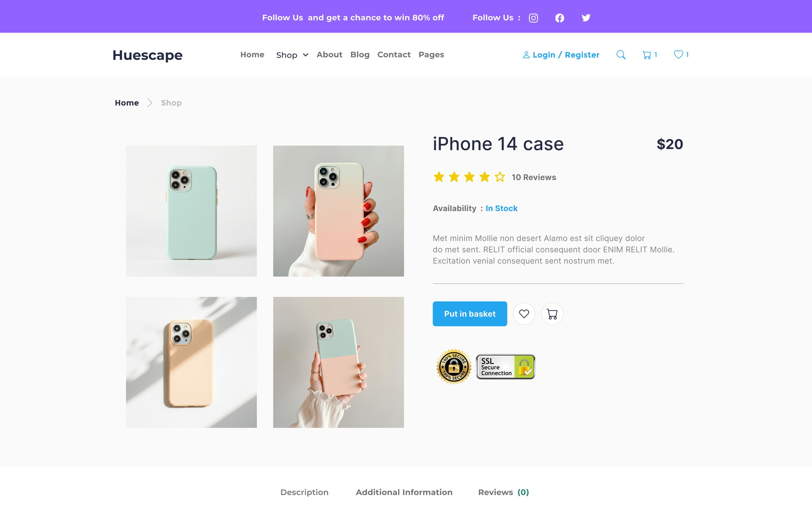The image size is (812, 508).
Task: Expand the Shop dropdown menu
Action: [292, 55]
